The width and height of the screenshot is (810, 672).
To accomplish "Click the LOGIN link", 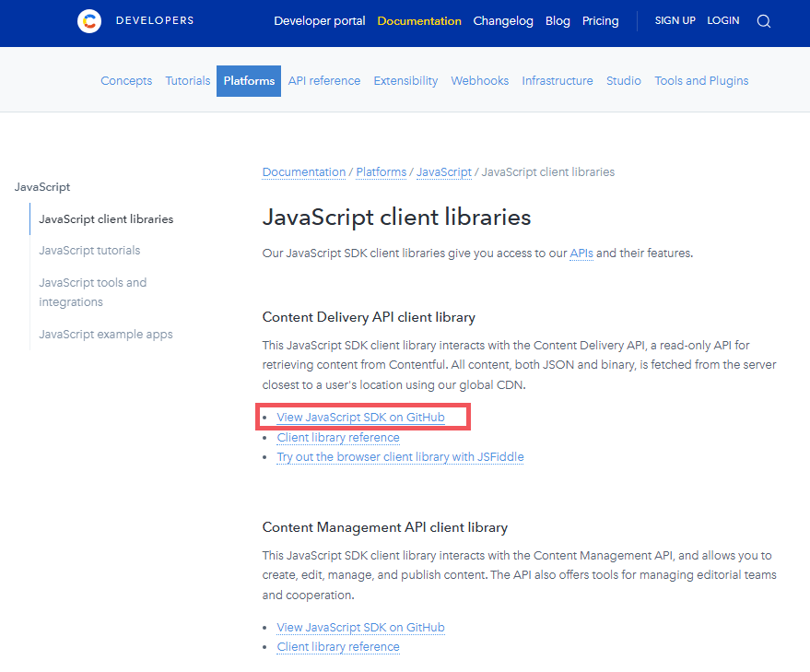I will [723, 20].
